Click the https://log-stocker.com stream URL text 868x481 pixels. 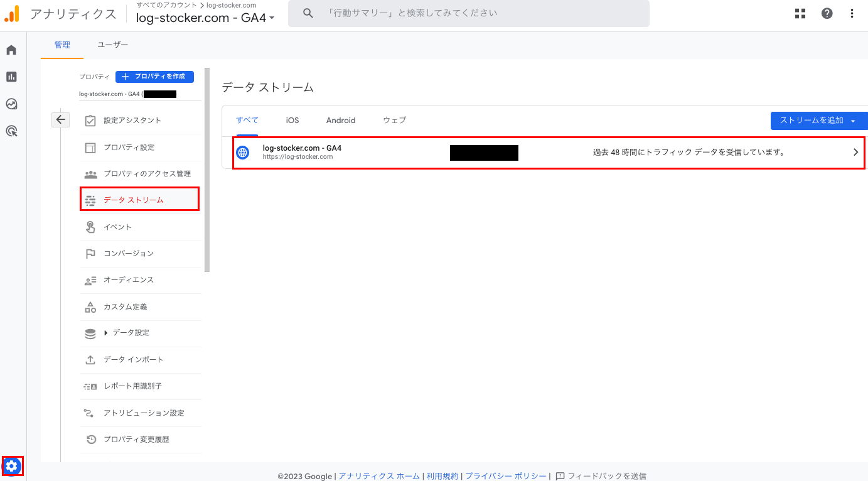point(297,157)
